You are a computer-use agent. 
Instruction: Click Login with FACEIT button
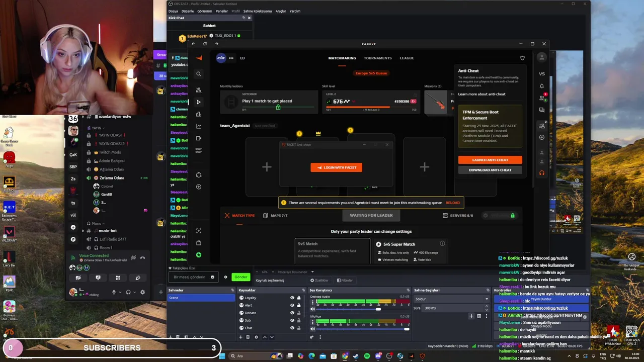(336, 167)
